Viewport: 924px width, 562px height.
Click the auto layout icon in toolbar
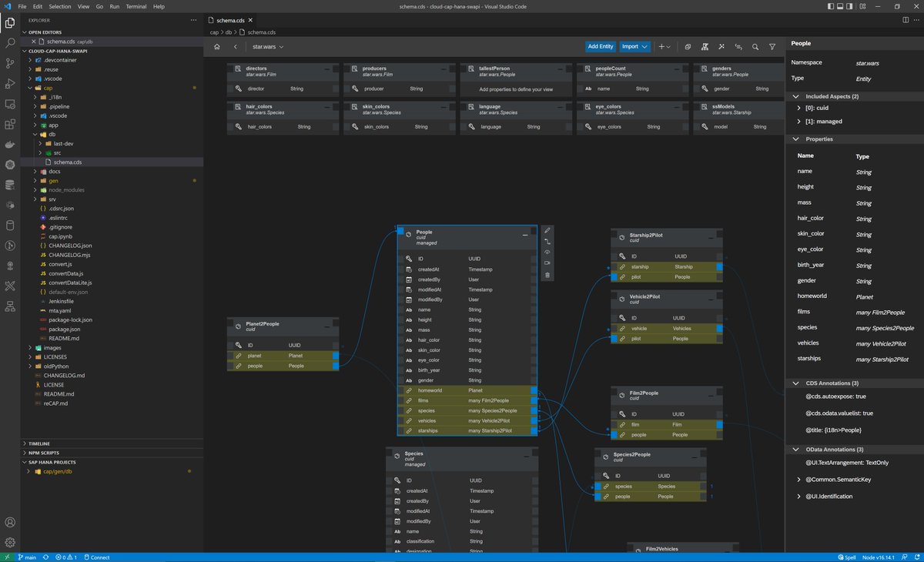tap(705, 47)
